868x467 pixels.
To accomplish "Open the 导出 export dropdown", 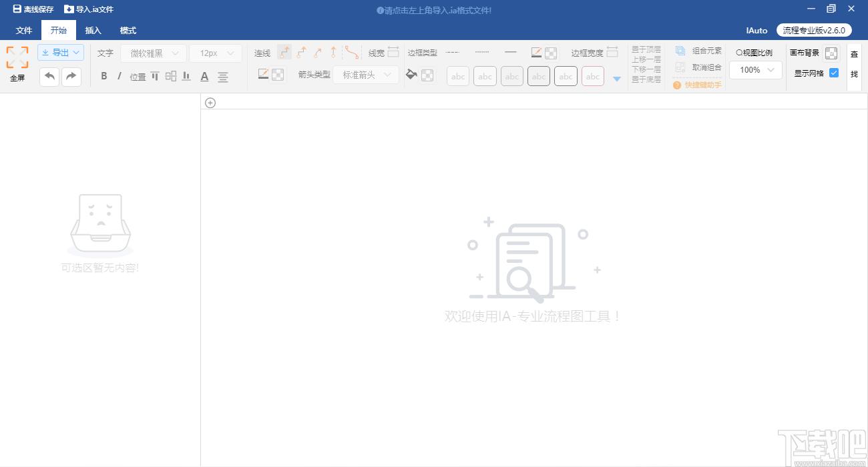I will click(x=61, y=53).
